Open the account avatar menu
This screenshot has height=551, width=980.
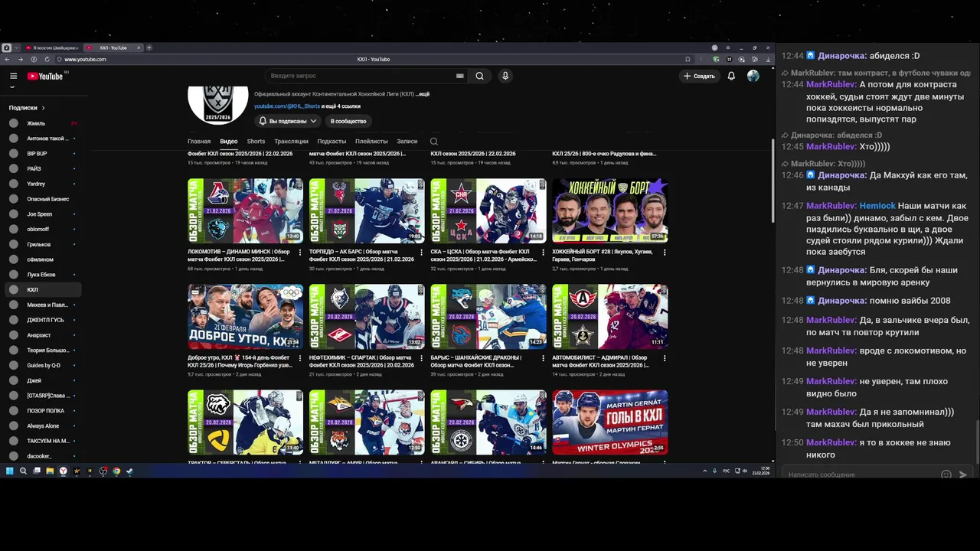[x=753, y=76]
